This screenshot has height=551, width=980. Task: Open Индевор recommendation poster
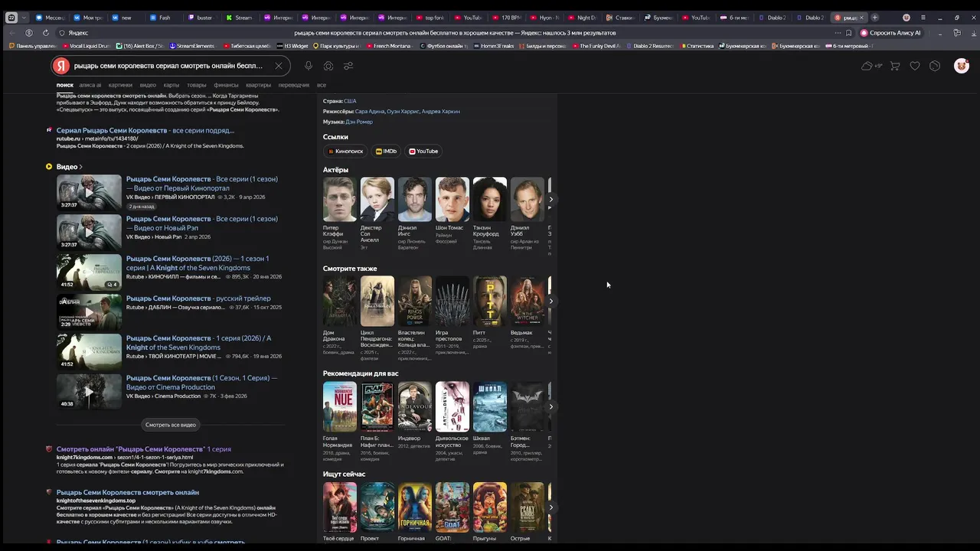[415, 407]
